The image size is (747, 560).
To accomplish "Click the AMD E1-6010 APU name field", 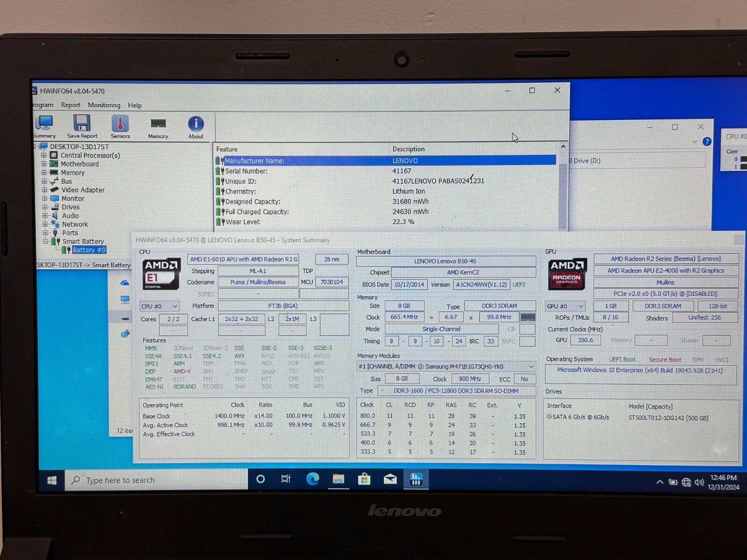I will click(243, 259).
